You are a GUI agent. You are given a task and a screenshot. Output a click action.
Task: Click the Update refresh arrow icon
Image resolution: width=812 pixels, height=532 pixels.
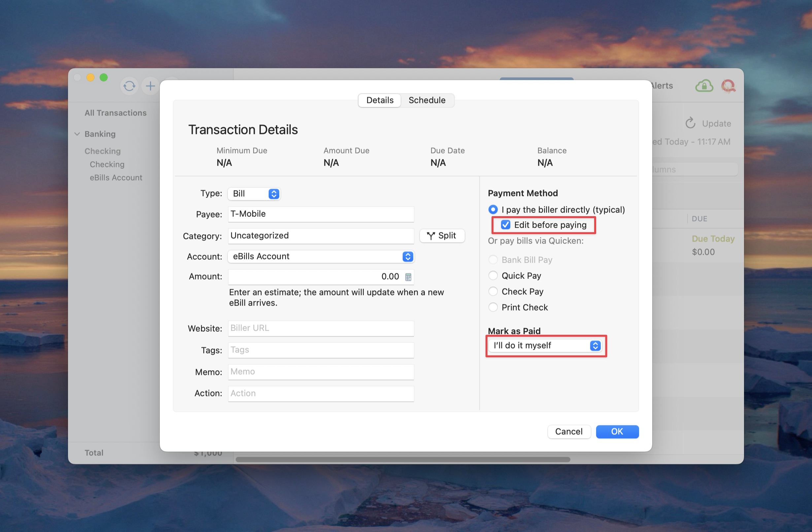pyautogui.click(x=690, y=123)
